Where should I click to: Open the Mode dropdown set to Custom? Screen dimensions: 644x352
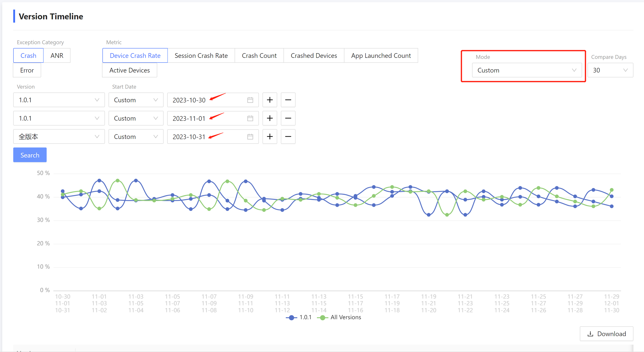527,70
